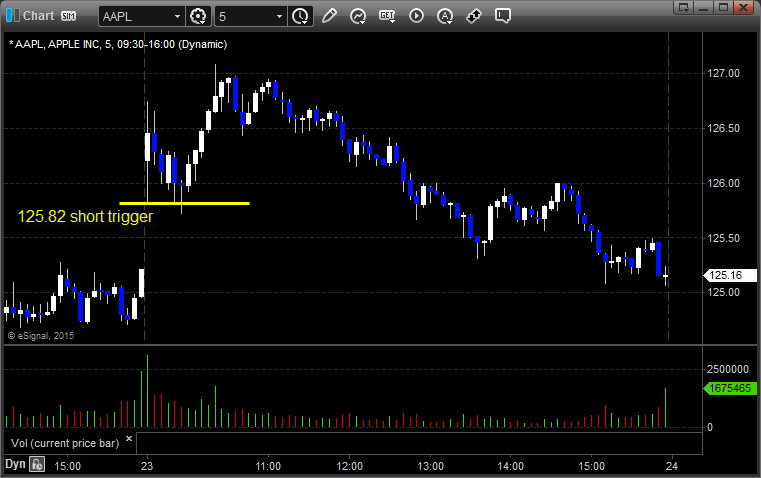
Task: Click the 125.16 current price marker
Action: coord(729,275)
